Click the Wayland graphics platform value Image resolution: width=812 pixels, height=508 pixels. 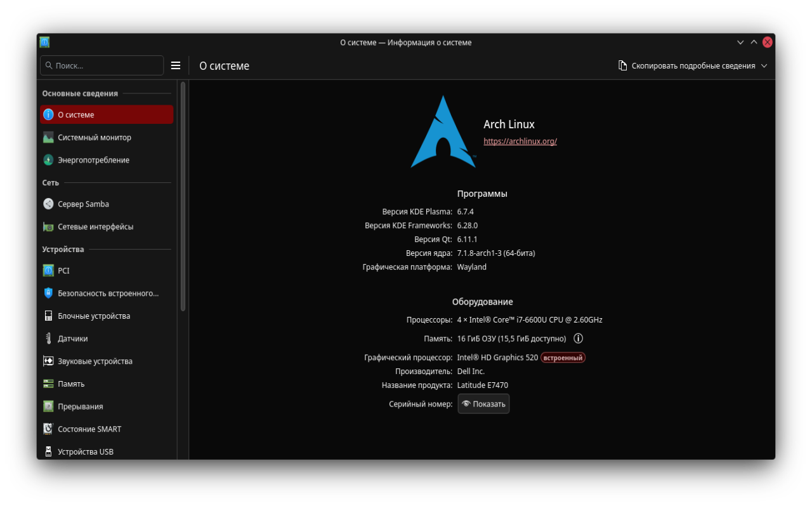pos(472,267)
